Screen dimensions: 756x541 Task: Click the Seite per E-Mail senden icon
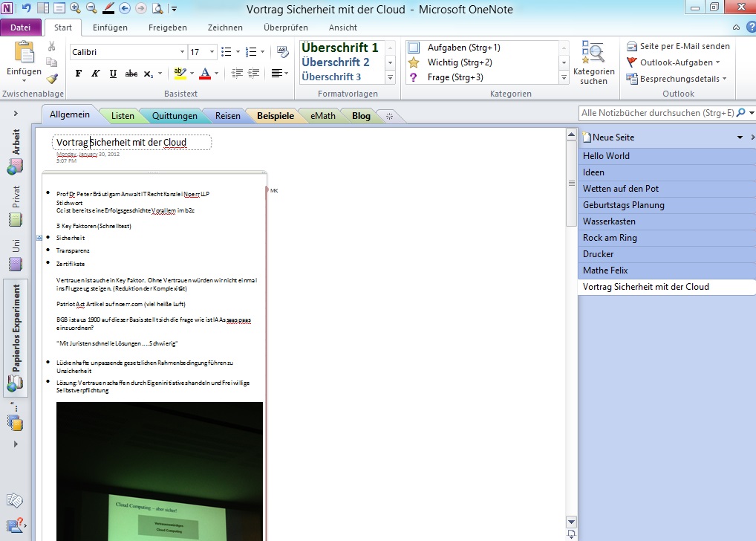632,46
